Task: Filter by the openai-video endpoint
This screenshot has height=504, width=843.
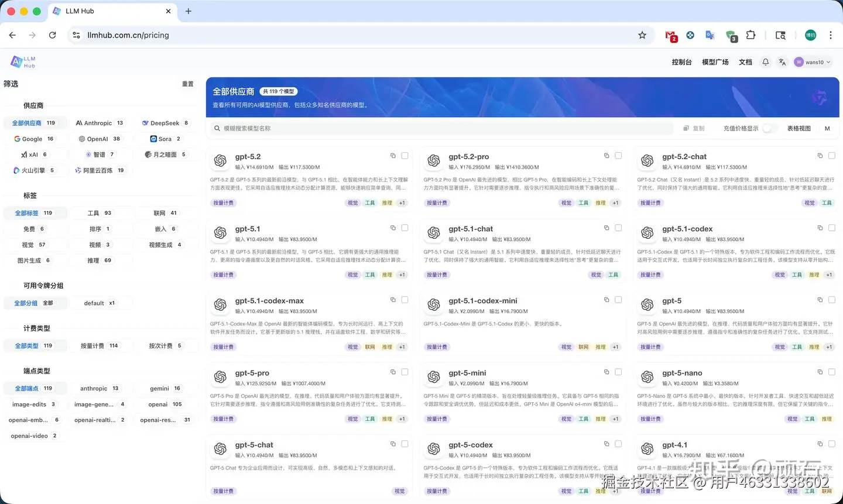Action: click(x=34, y=436)
